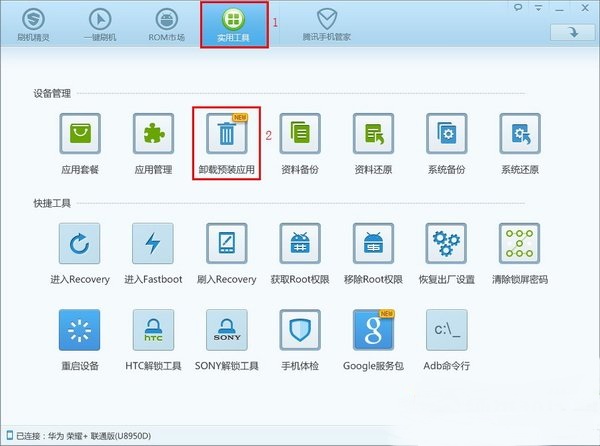The width and height of the screenshot is (600, 446).
Task: Open the 资料备份 backup tool
Action: point(300,133)
